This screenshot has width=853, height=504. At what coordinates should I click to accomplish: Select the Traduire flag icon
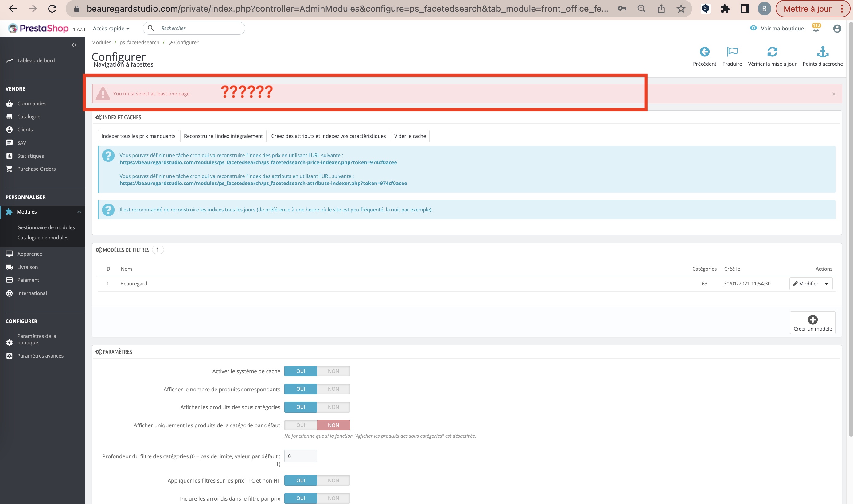[x=732, y=52]
